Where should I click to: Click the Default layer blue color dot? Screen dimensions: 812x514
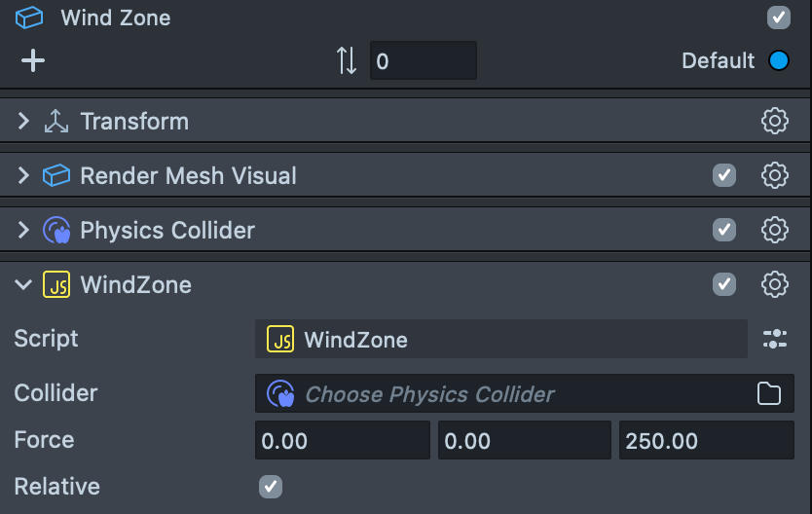coord(778,60)
